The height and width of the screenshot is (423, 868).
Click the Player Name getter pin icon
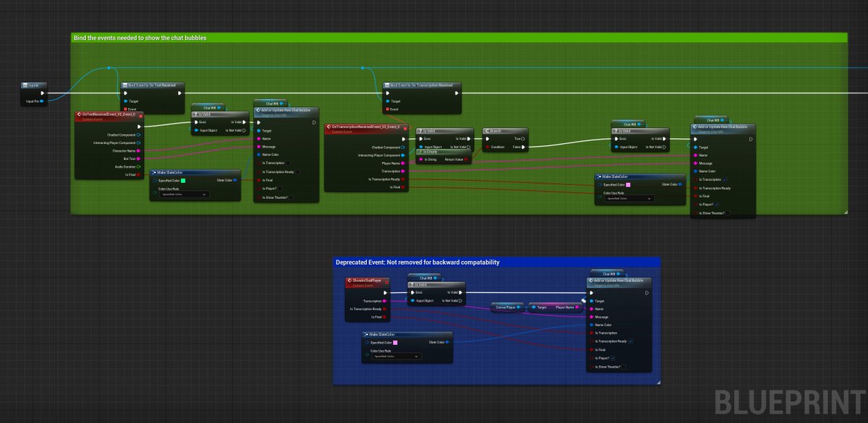point(576,307)
